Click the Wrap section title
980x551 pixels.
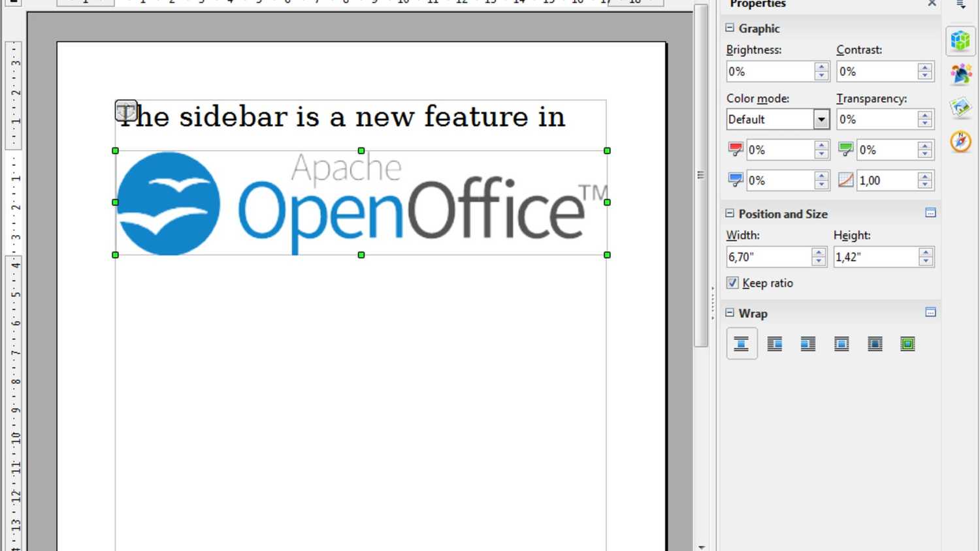(x=753, y=313)
